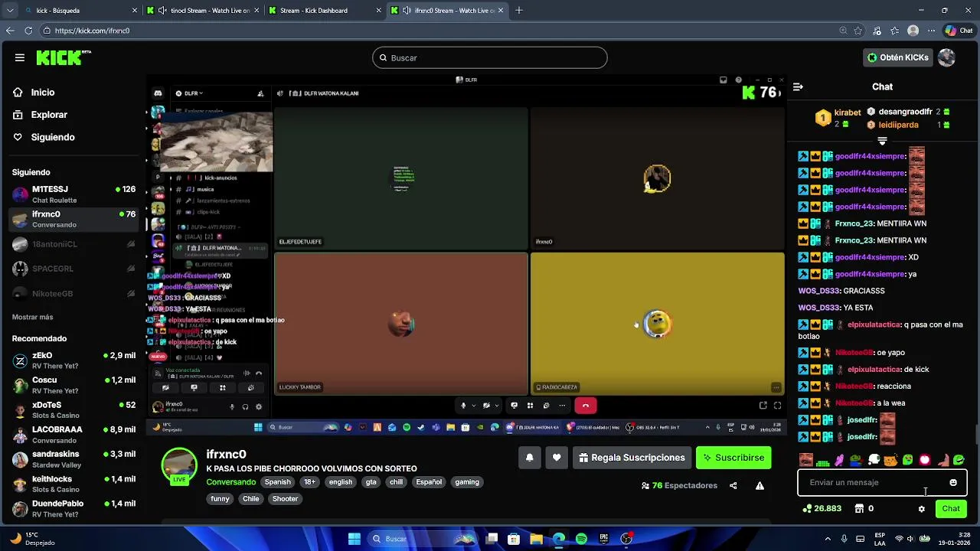Open Windows Start menu
The image size is (980, 551).
[x=354, y=539]
